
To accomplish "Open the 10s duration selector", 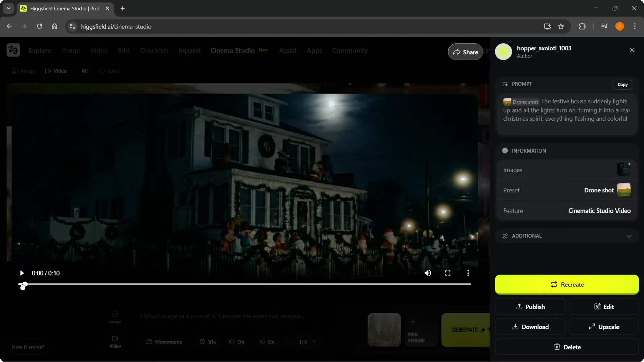I will click(x=208, y=342).
